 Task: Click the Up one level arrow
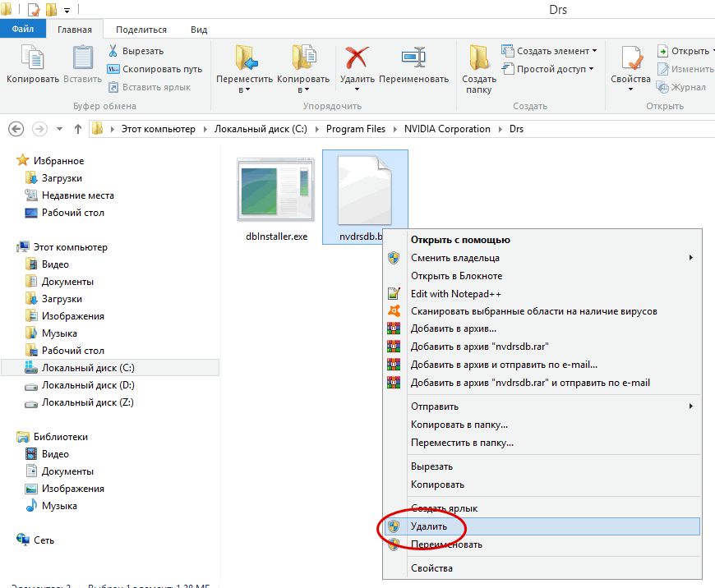pos(78,129)
